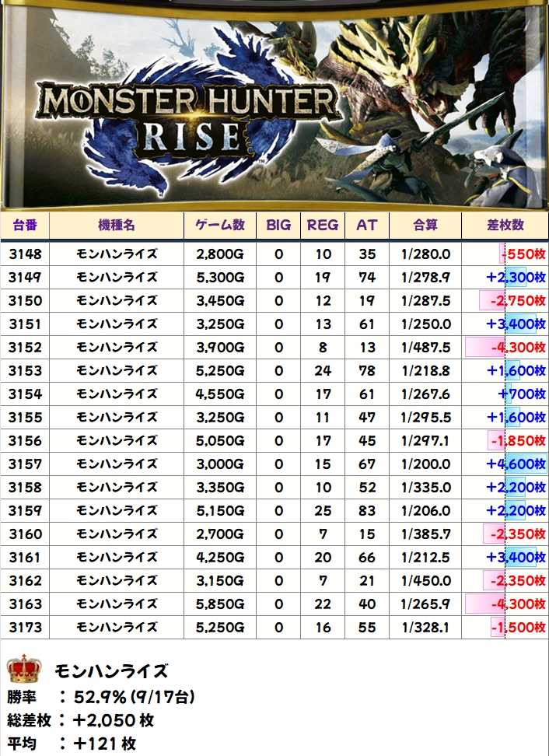The image size is (549, 756).
Task: Click the red crown icon
Action: pos(24,668)
